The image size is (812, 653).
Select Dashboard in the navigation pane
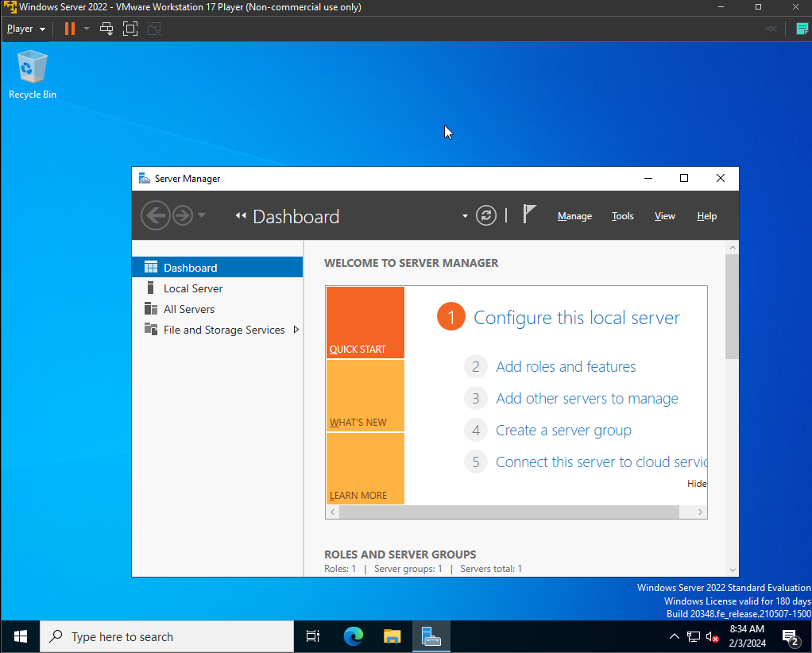coord(217,267)
